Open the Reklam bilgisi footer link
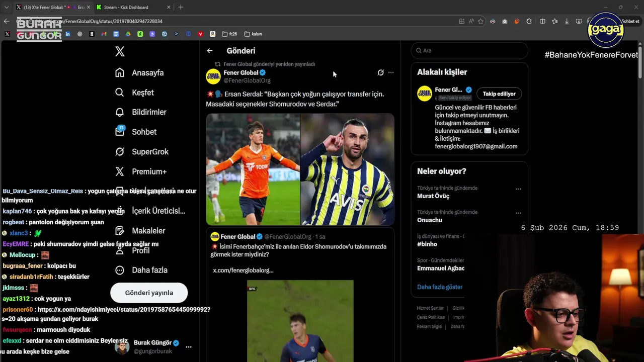Viewport: 644px width, 362px height. point(430,326)
